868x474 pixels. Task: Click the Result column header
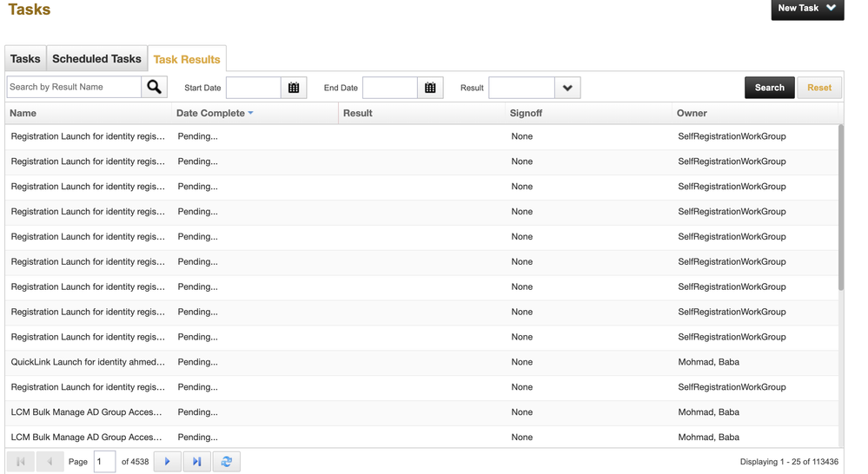tap(421, 113)
